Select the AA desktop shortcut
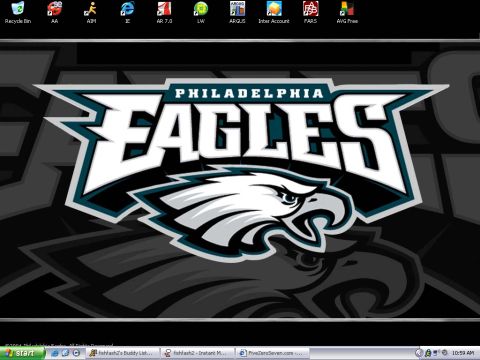Screen dimensions: 480x360 pos(54,12)
